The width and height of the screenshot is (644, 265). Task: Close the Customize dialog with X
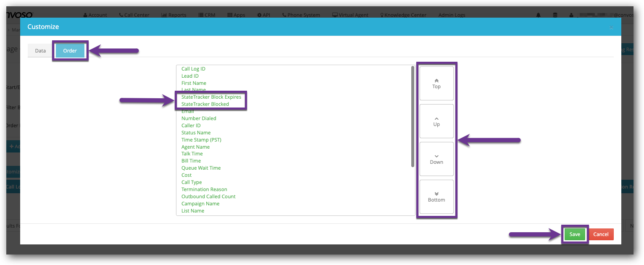point(612,27)
